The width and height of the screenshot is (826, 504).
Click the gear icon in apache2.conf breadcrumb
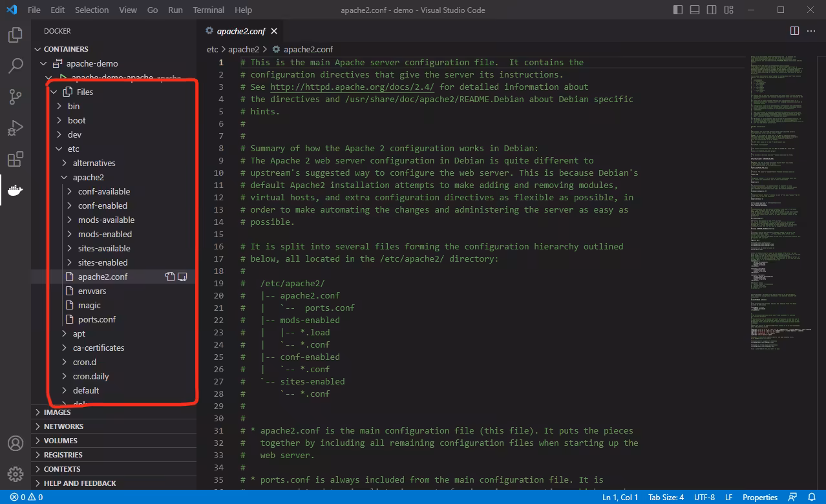coord(277,49)
